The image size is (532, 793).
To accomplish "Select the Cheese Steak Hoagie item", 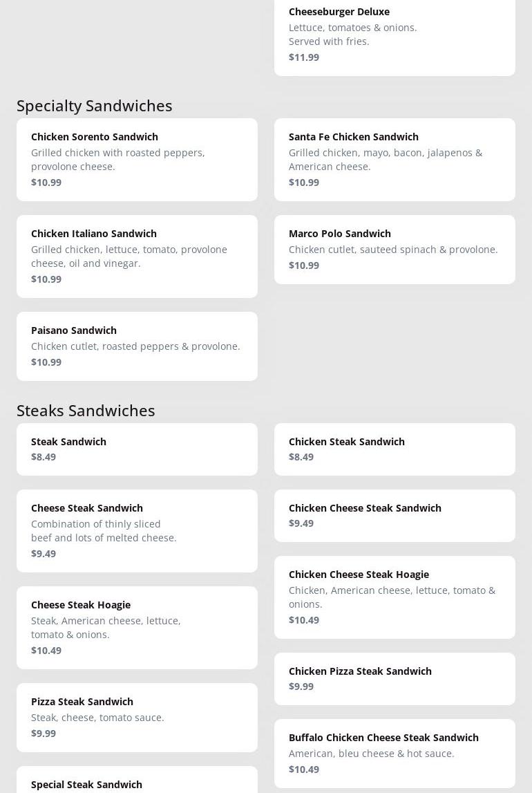I will (137, 628).
